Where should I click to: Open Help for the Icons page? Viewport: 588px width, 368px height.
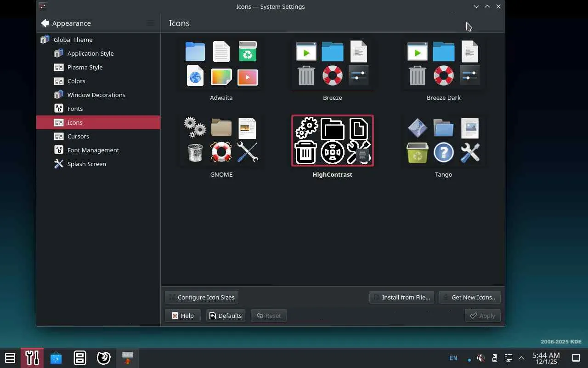[183, 316]
